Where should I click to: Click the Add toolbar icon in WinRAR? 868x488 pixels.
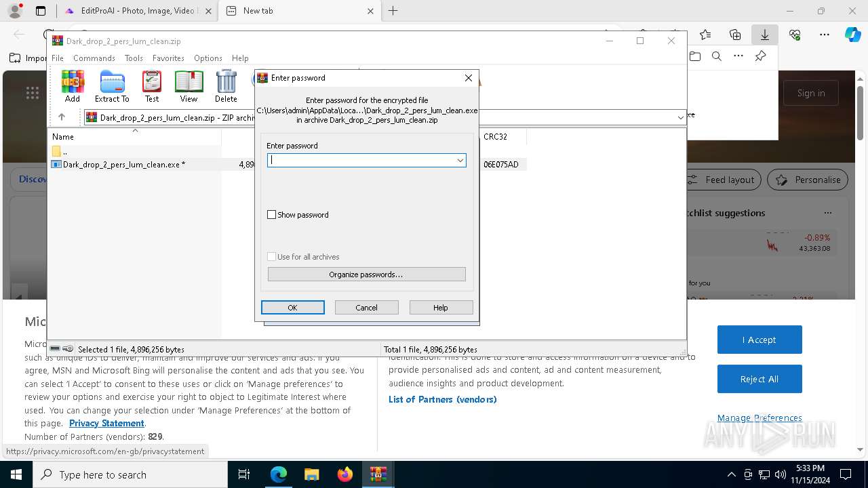coord(73,86)
